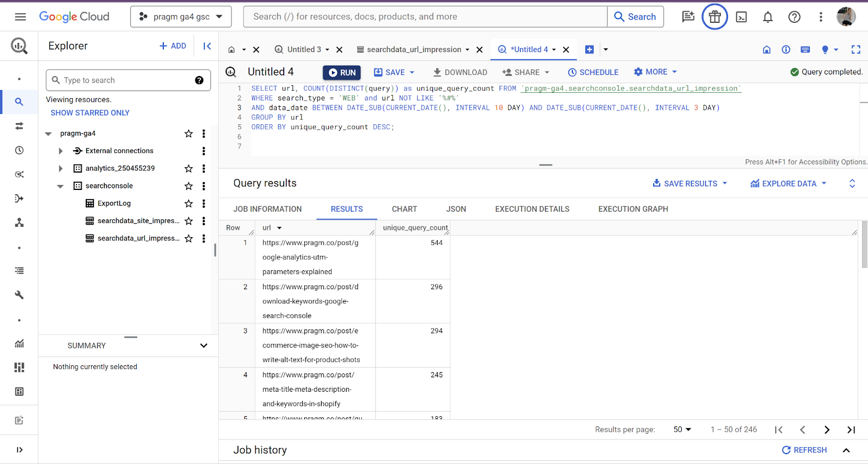Open the notifications bell
The height and width of the screenshot is (464, 868).
click(x=768, y=17)
